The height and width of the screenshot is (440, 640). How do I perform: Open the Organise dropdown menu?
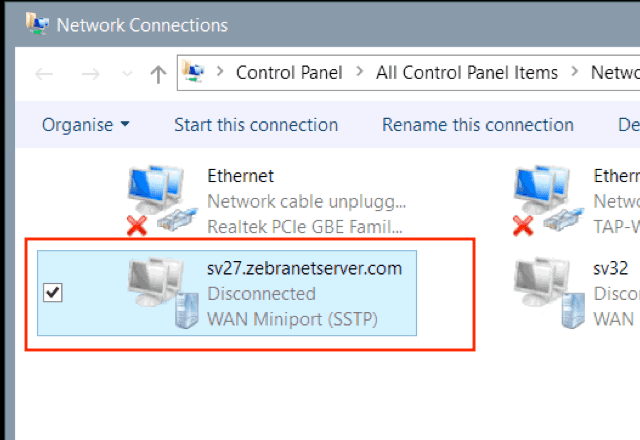pyautogui.click(x=86, y=125)
